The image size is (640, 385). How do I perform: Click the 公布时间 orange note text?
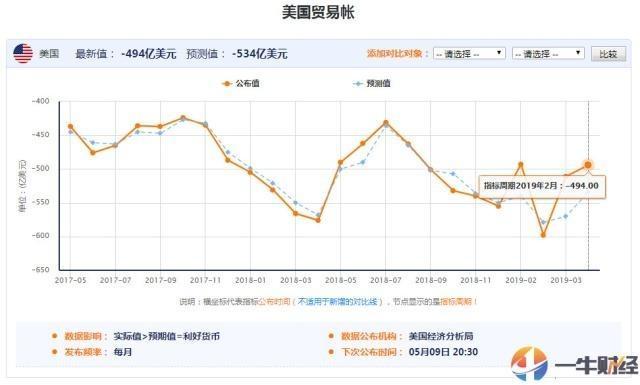click(274, 302)
